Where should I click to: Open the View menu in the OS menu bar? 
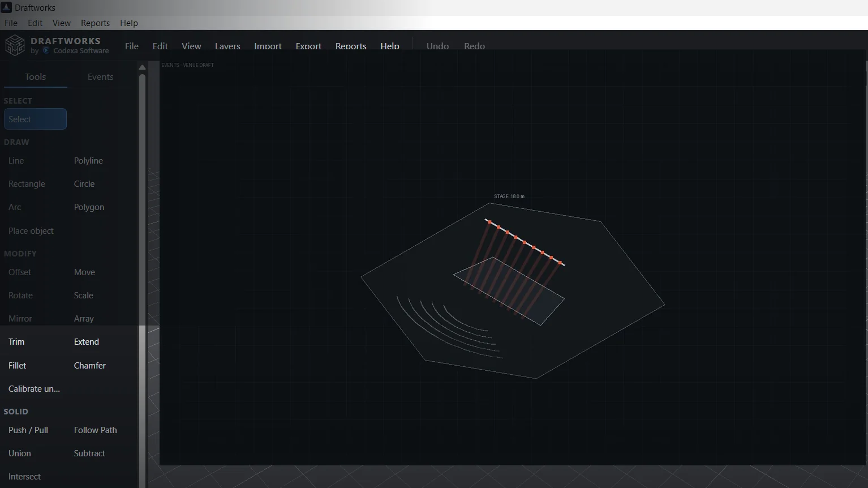point(62,23)
